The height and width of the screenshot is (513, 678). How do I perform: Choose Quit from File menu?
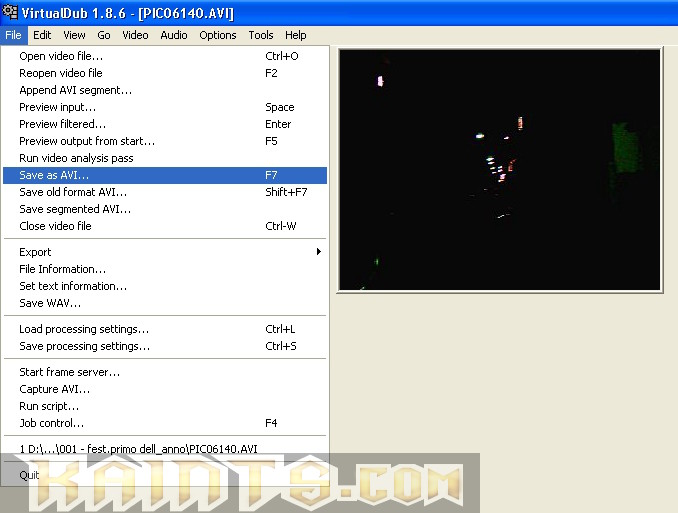pyautogui.click(x=165, y=475)
